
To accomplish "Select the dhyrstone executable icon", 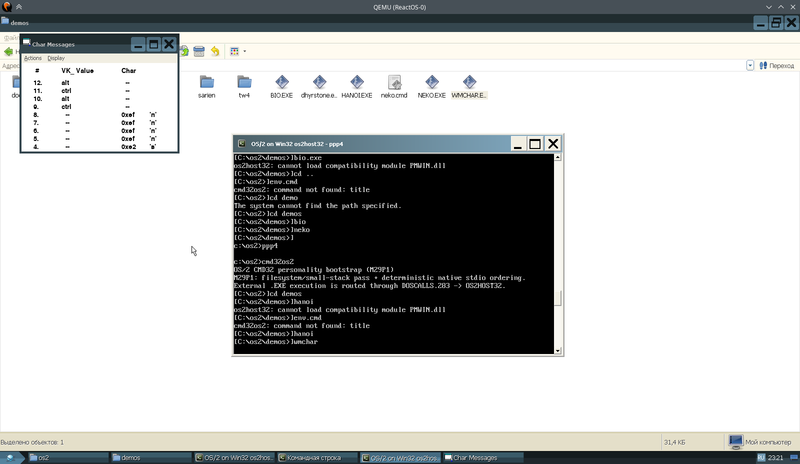I will click(x=319, y=86).
